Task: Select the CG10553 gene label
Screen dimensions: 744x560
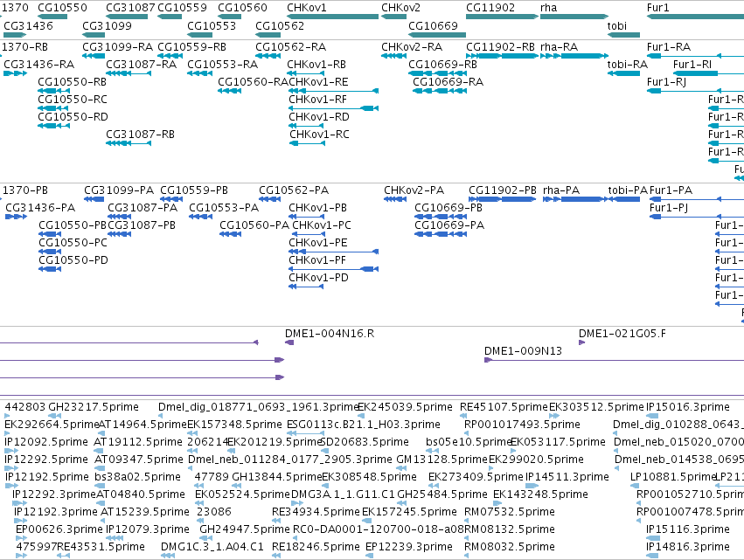Action: pos(212,25)
